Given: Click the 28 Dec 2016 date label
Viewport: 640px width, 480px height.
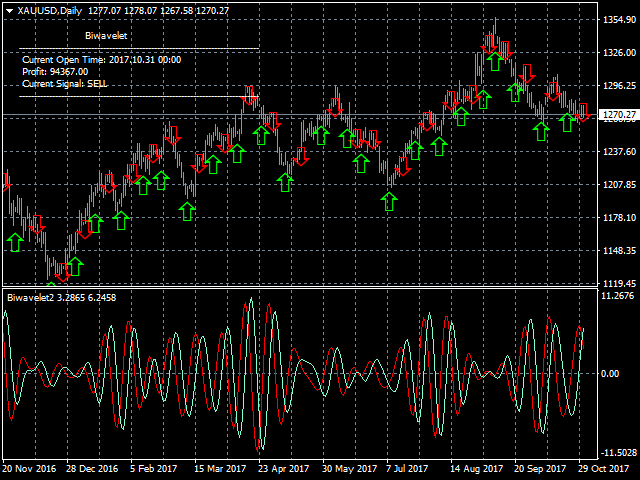Looking at the screenshot, I should pos(92,469).
